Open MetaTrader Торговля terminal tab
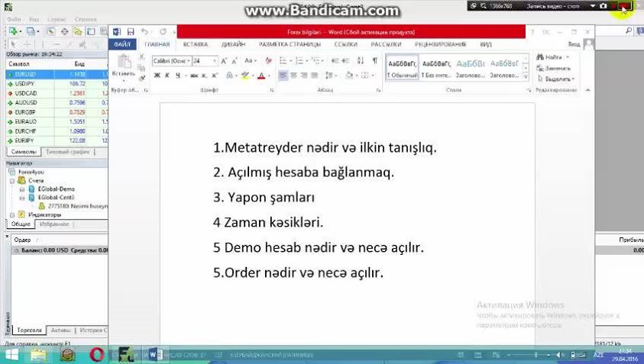This screenshot has height=364, width=644. (29, 330)
